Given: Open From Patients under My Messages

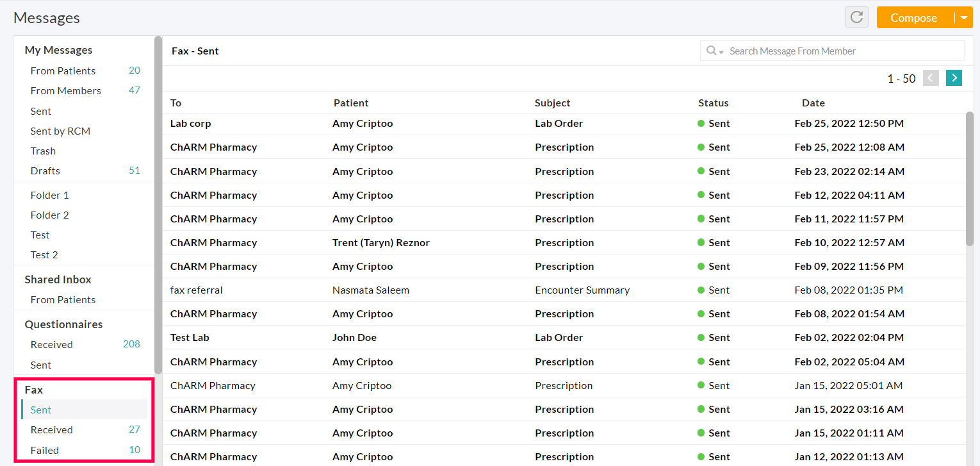Looking at the screenshot, I should click(63, 71).
